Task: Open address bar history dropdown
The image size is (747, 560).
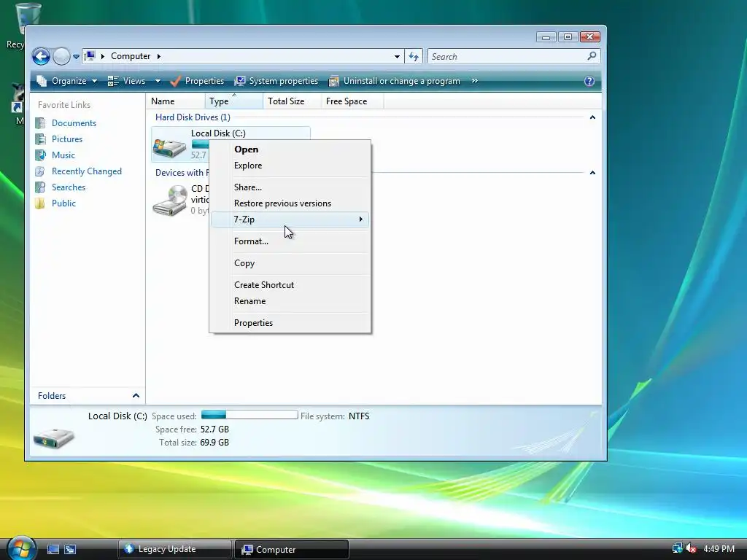Action: pyautogui.click(x=397, y=57)
